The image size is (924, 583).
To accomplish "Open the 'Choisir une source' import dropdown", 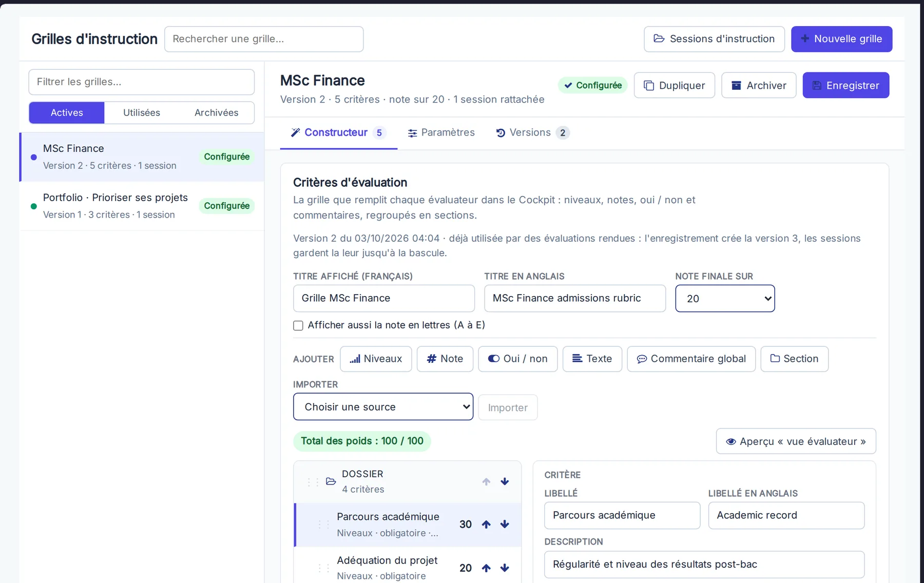I will pos(383,406).
